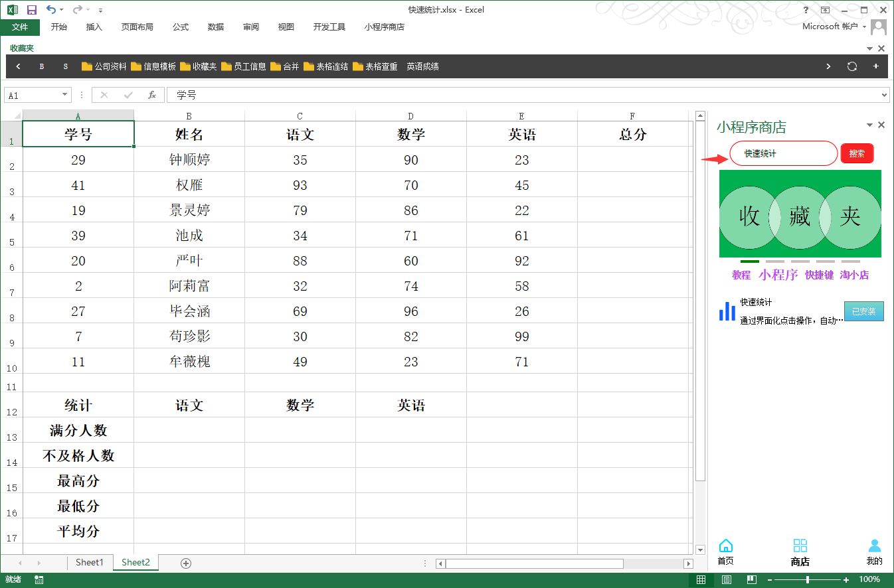Click in the formula bar showing 学号

(523, 95)
